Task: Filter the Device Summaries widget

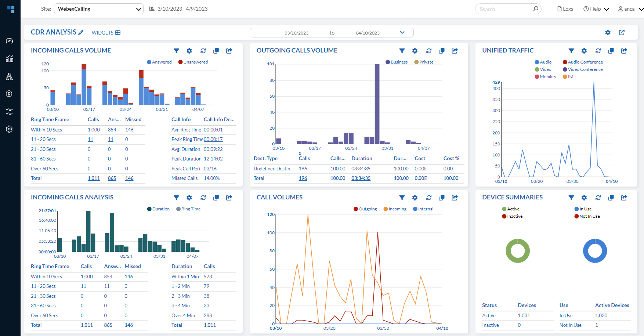Action: pyautogui.click(x=571, y=198)
